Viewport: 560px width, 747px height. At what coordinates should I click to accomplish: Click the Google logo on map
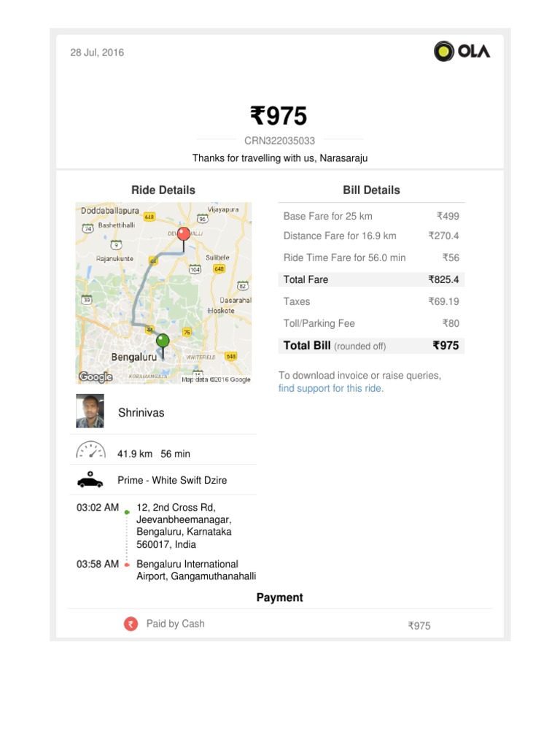point(95,376)
